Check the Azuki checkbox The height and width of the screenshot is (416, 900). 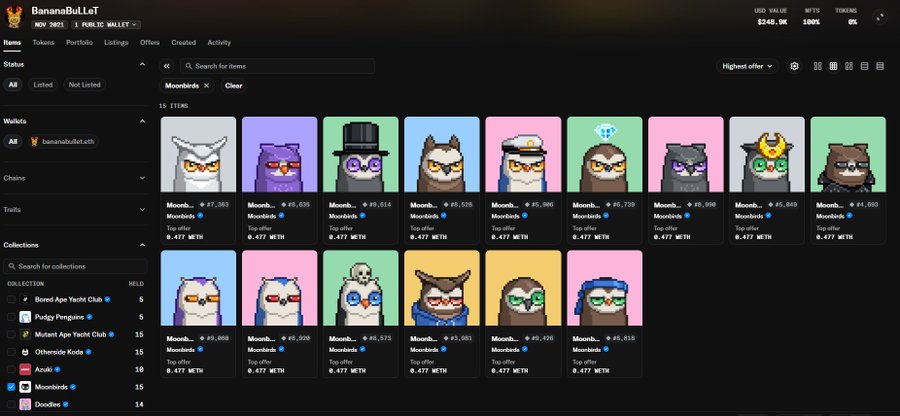11,370
